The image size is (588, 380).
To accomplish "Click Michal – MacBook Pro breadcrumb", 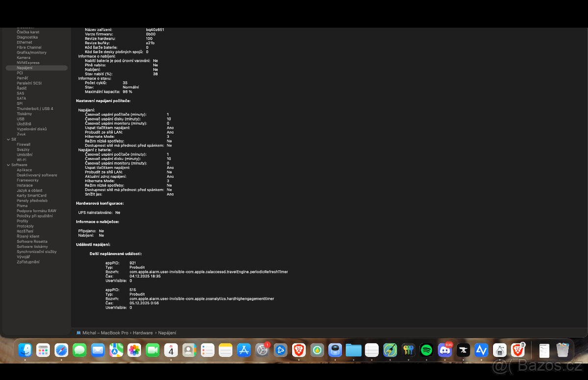I will tap(105, 333).
